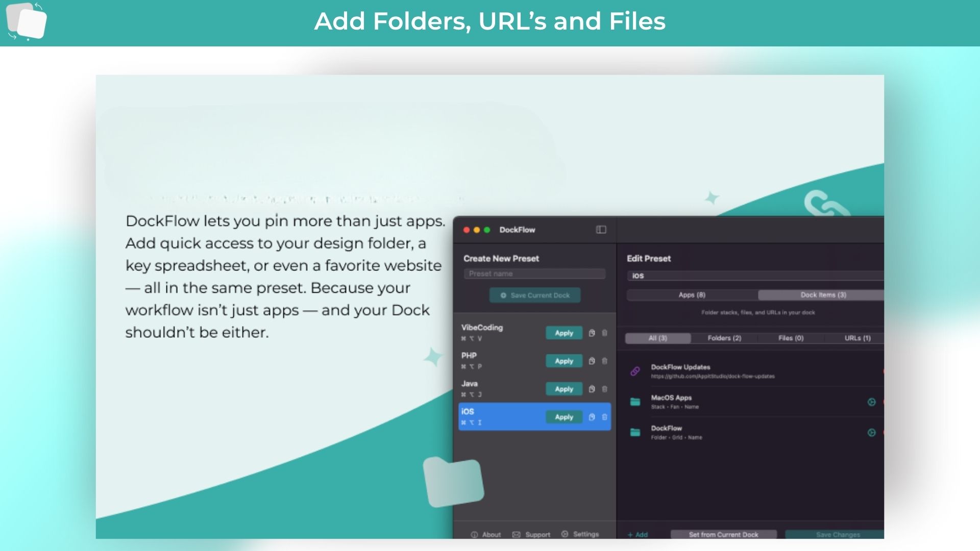Focus the Preset name field
The image size is (980, 551).
tap(534, 274)
